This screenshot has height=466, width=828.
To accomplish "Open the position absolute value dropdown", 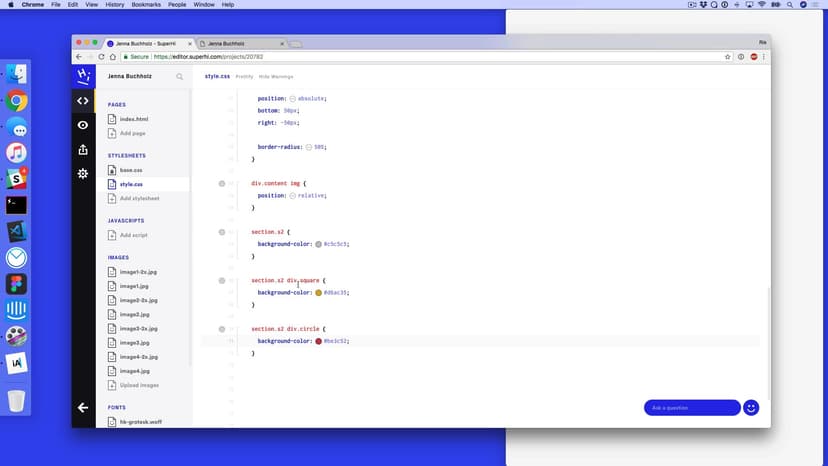I will [x=293, y=99].
